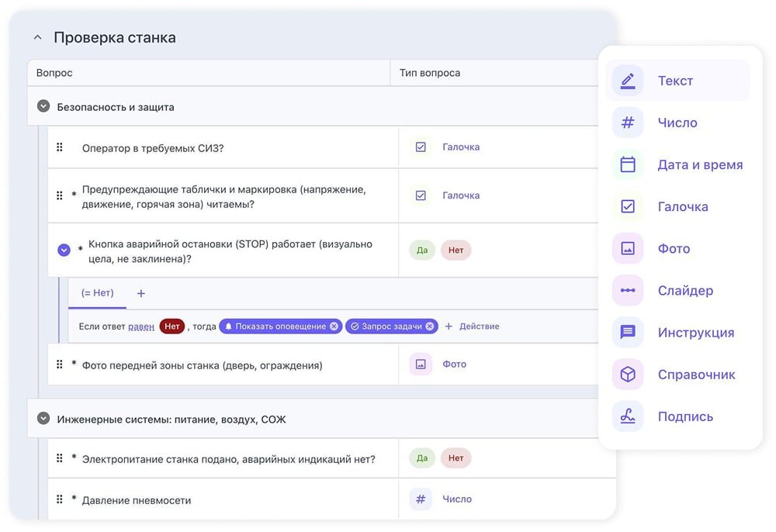Select 'Нет' for 'Электропитание станка' question

456,458
